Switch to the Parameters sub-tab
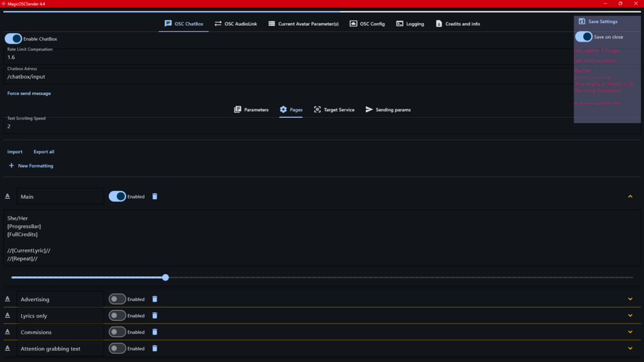644x362 pixels. tap(251, 110)
